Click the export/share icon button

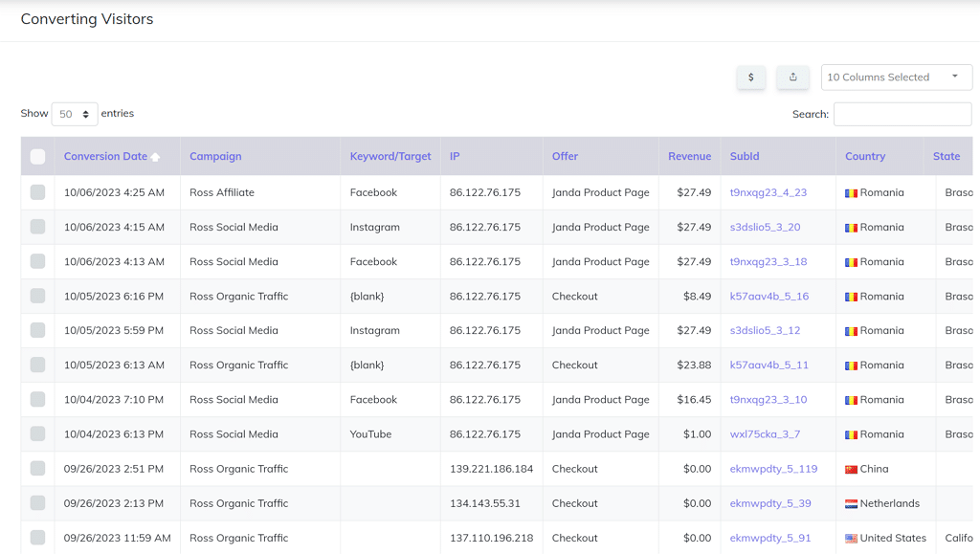(792, 78)
